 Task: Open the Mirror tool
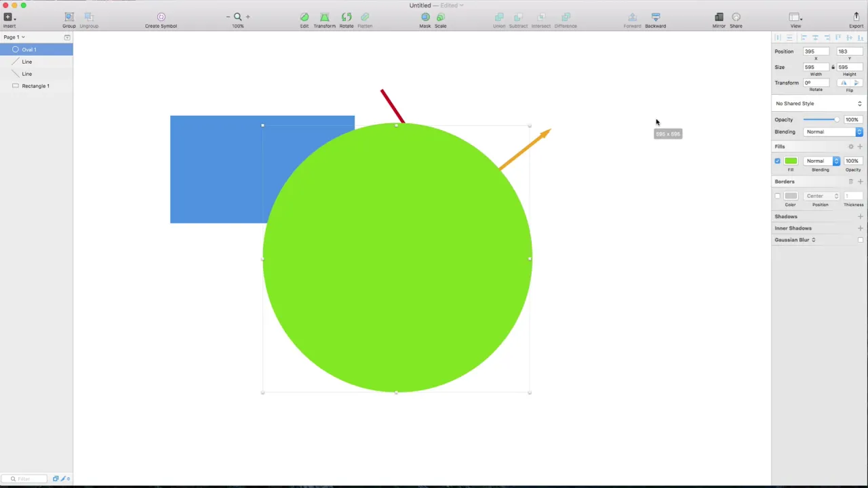pos(719,17)
